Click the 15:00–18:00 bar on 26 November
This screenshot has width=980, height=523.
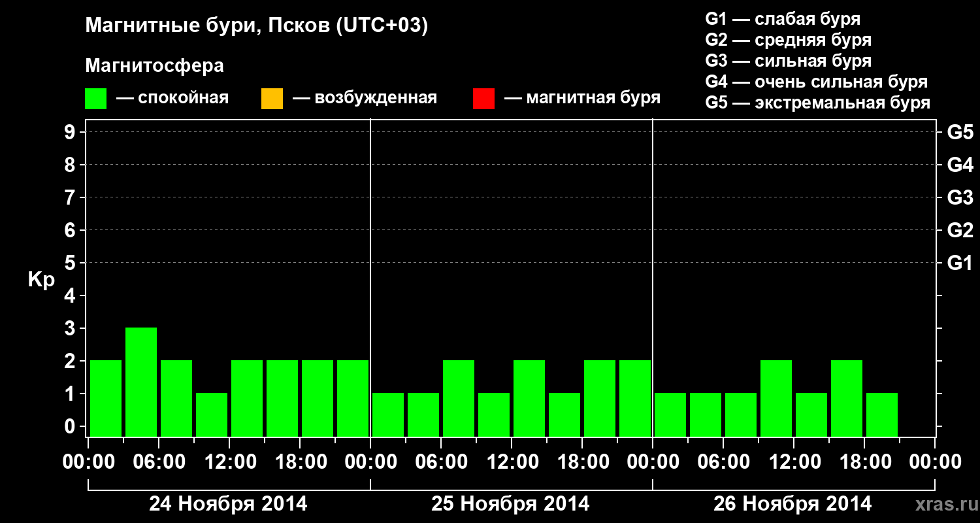pos(847,398)
